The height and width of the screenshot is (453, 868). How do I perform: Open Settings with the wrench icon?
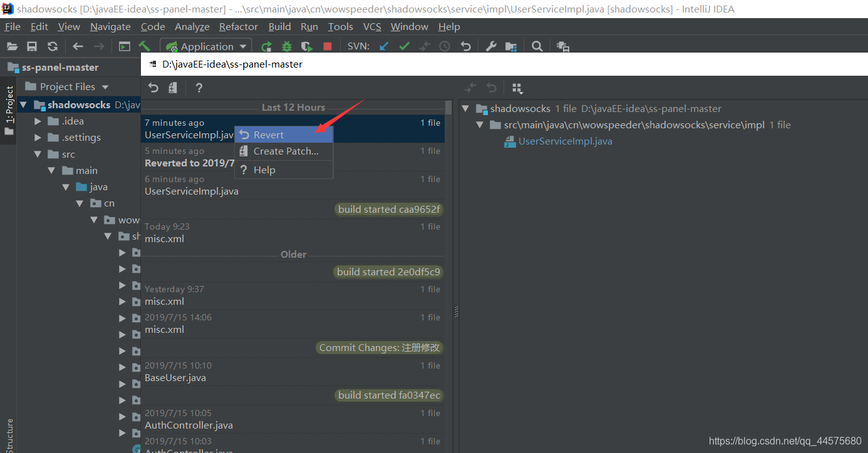click(x=491, y=46)
